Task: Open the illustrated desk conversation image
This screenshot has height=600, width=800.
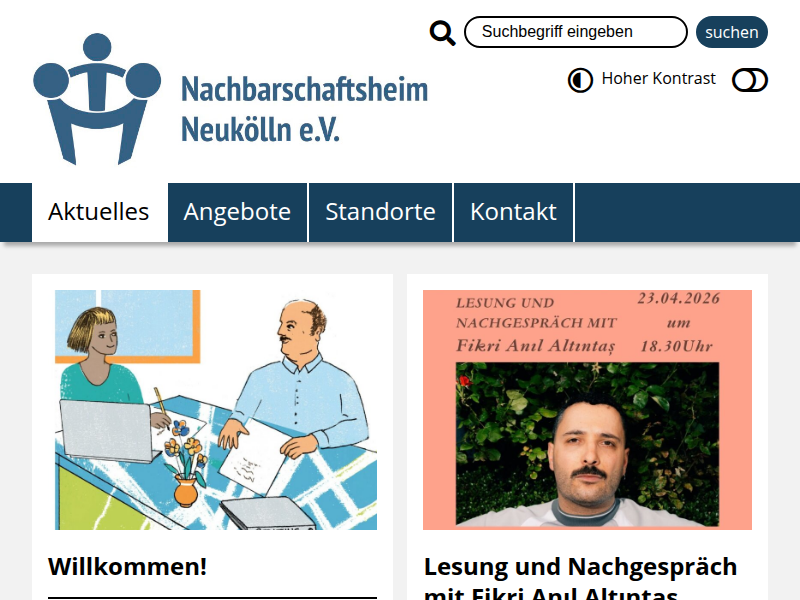Action: 216,410
